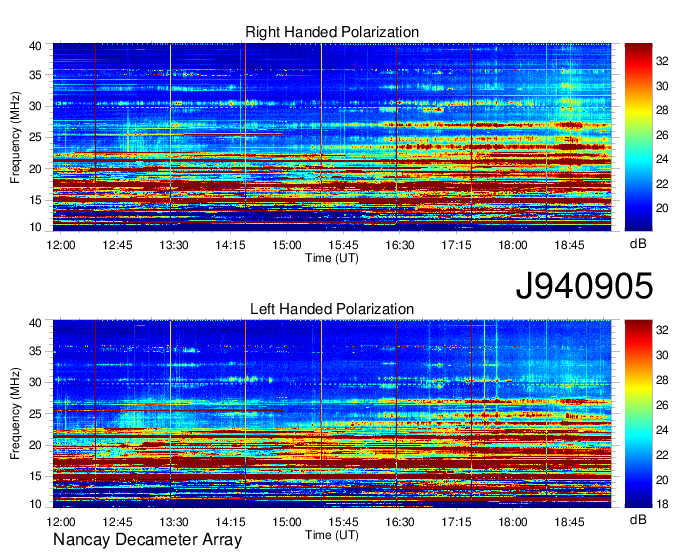The height and width of the screenshot is (552, 680).
Task: Click the 32 dB value on Right Handed colorbar
Action: 662,62
